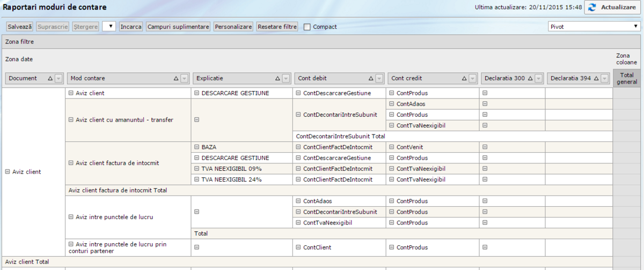Click the Campuri suplimentare button
Viewport: 644px width, 270px height.
(178, 26)
